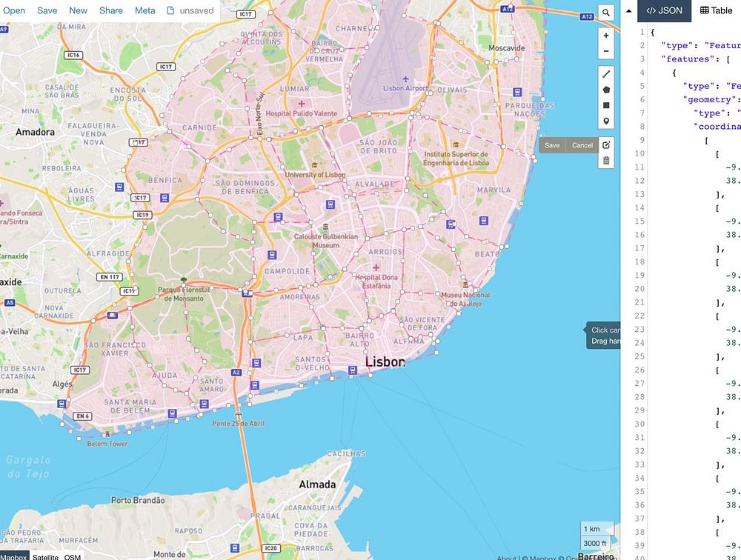The image size is (741, 560).
Task: Click the Lisbon city label on map
Action: click(x=385, y=362)
